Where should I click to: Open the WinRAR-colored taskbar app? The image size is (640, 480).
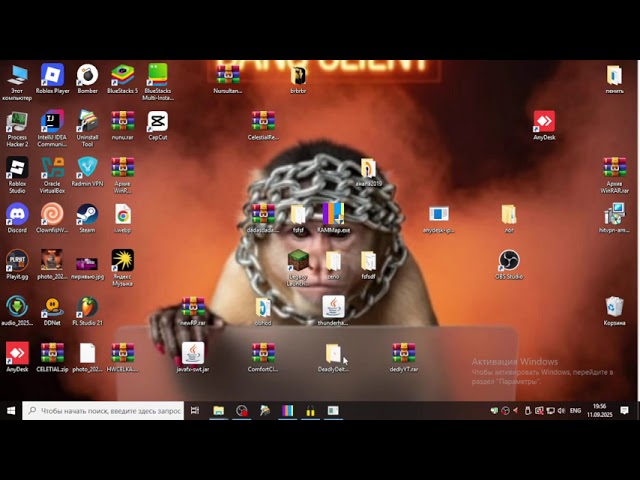(x=287, y=411)
